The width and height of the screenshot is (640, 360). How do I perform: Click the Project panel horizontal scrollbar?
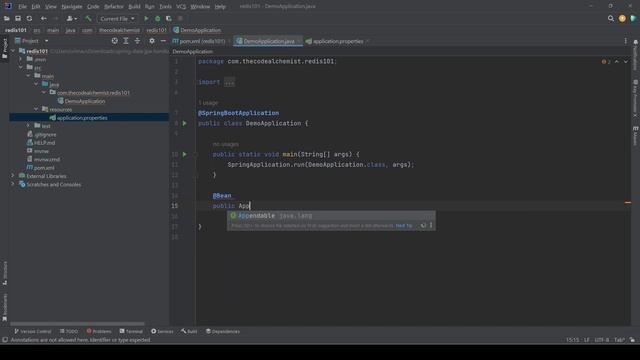pyautogui.click(x=77, y=324)
